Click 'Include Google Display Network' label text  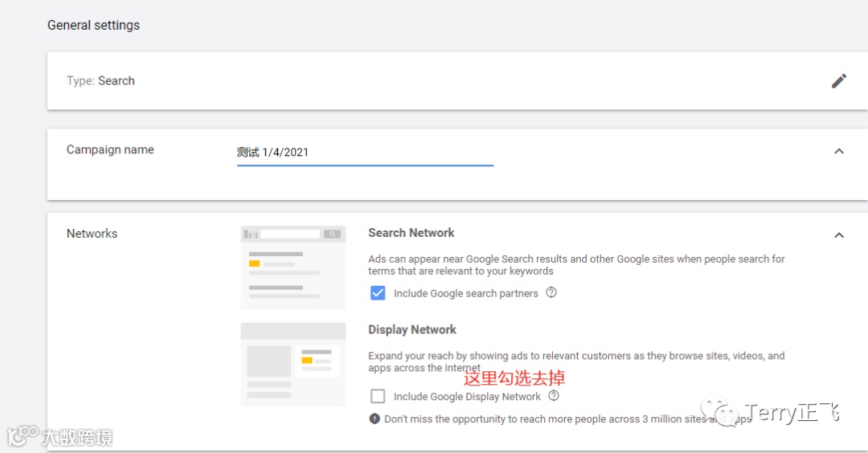(x=467, y=397)
